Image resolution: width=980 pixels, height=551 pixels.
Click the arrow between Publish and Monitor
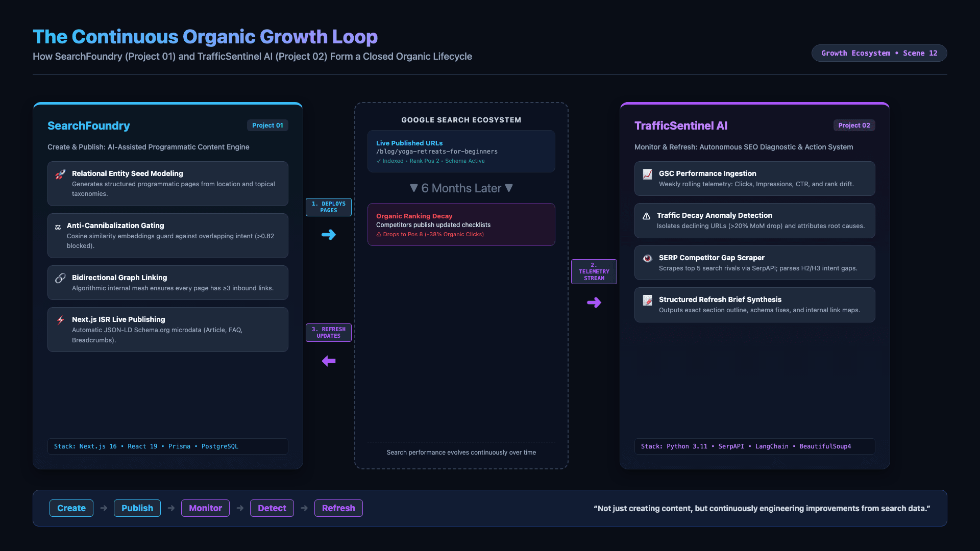click(x=171, y=508)
